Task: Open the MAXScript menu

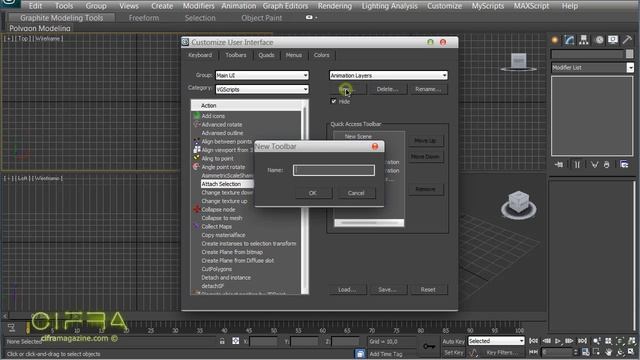Action: [531, 6]
